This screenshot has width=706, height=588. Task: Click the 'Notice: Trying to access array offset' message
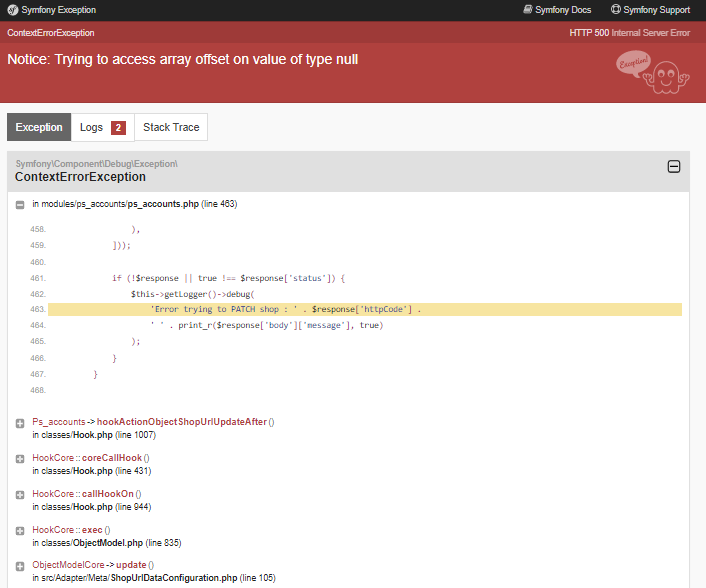click(182, 59)
